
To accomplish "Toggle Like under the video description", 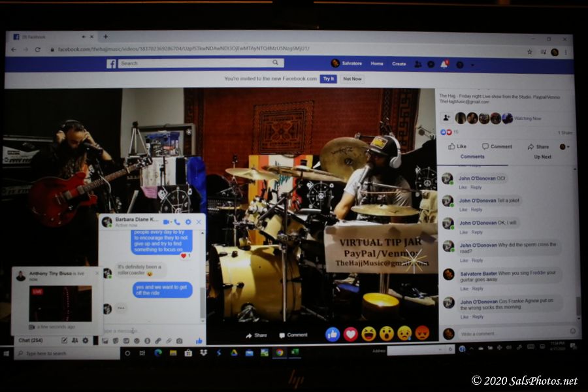I will 457,146.
